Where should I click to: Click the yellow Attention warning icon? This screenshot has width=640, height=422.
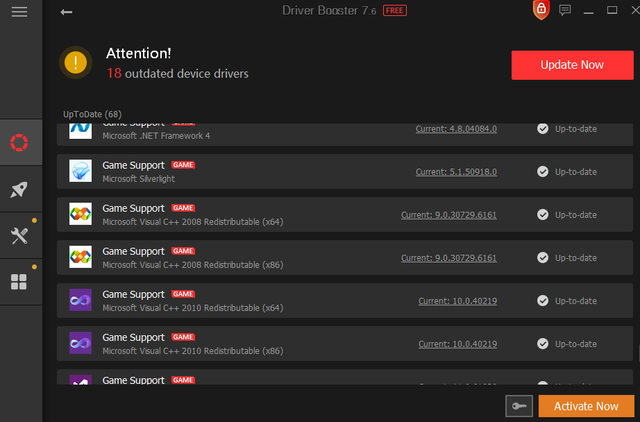[76, 62]
